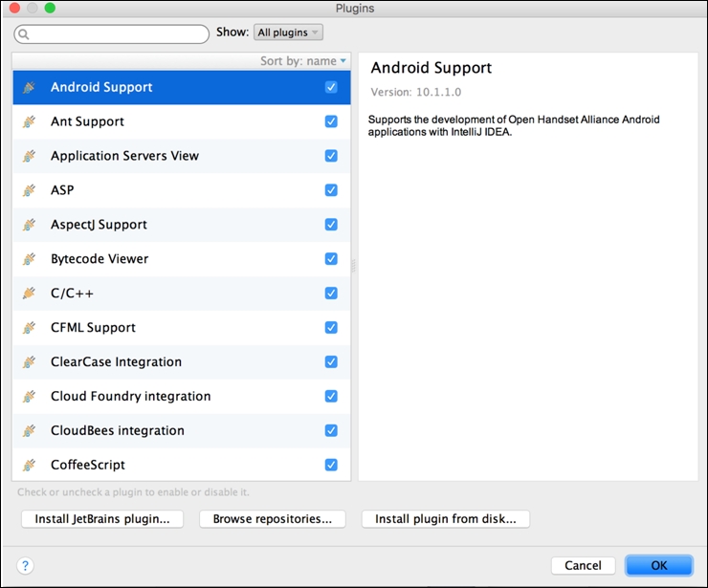Click the plugin icon next to ASP

click(30, 190)
